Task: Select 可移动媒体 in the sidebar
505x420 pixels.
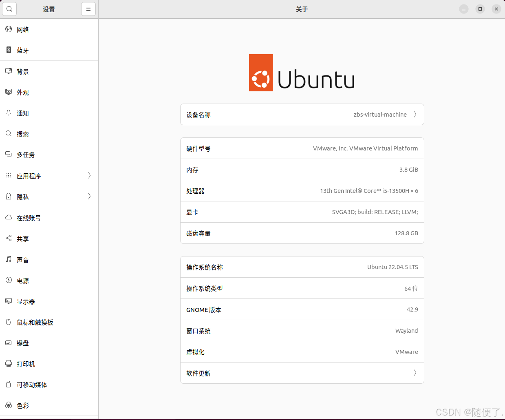Action: point(49,385)
